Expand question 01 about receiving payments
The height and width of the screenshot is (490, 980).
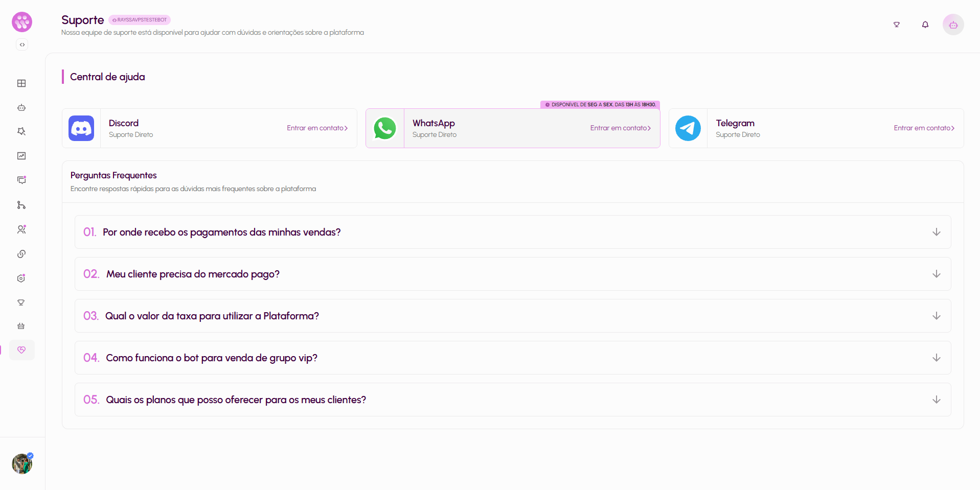[x=513, y=232]
